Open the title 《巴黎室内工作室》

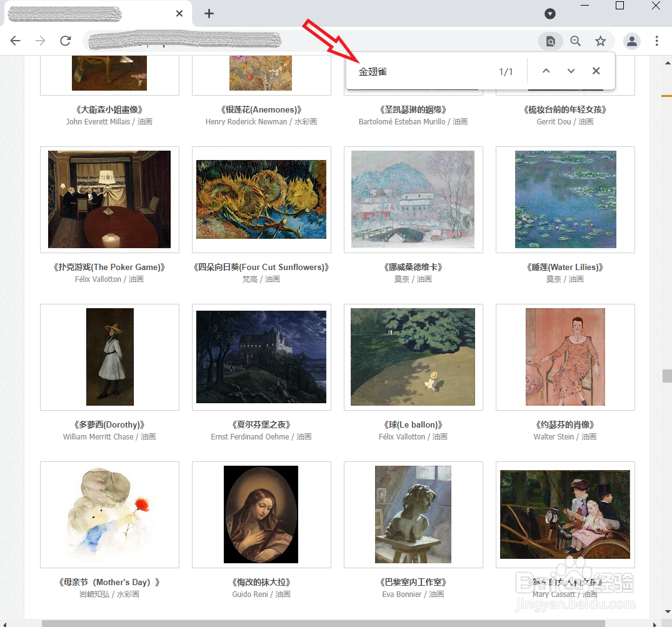[413, 582]
